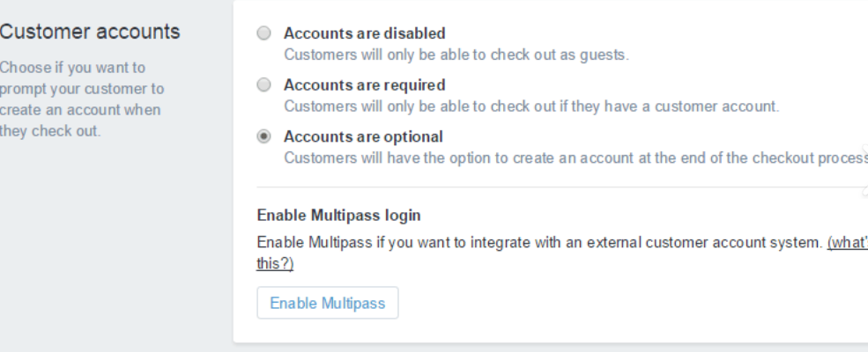Click the customer account required description text
Viewport: 868px width, 352px height.
[531, 106]
